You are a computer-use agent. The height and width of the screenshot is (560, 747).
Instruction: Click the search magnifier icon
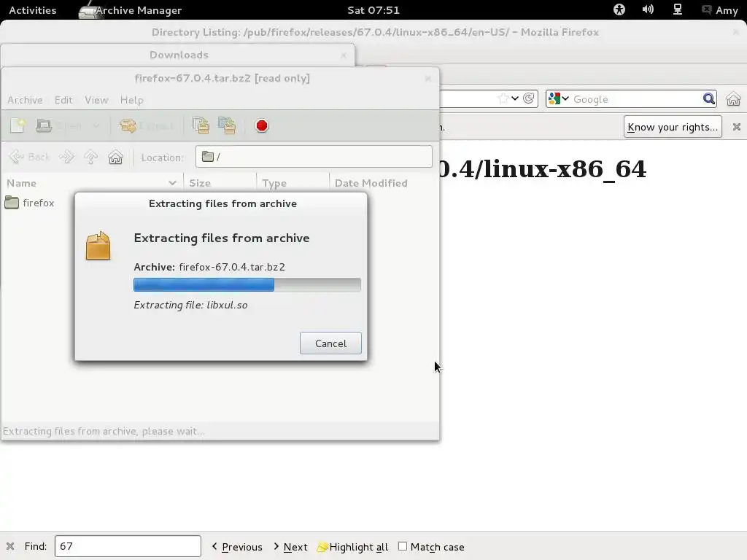pyautogui.click(x=709, y=98)
